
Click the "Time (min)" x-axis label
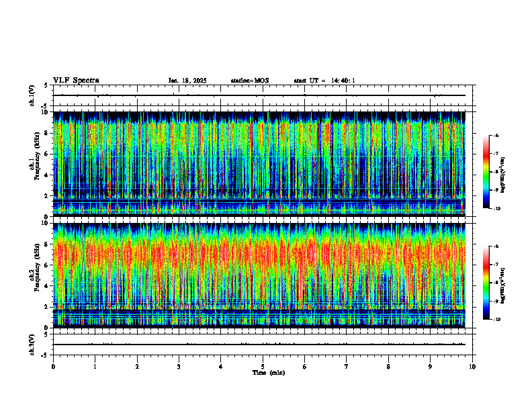(x=269, y=373)
